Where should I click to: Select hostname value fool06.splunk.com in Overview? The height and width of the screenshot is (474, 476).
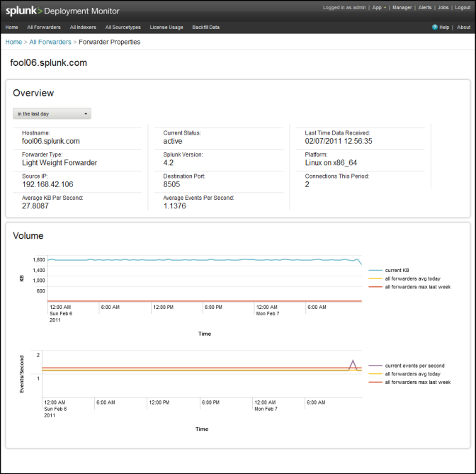(51, 141)
